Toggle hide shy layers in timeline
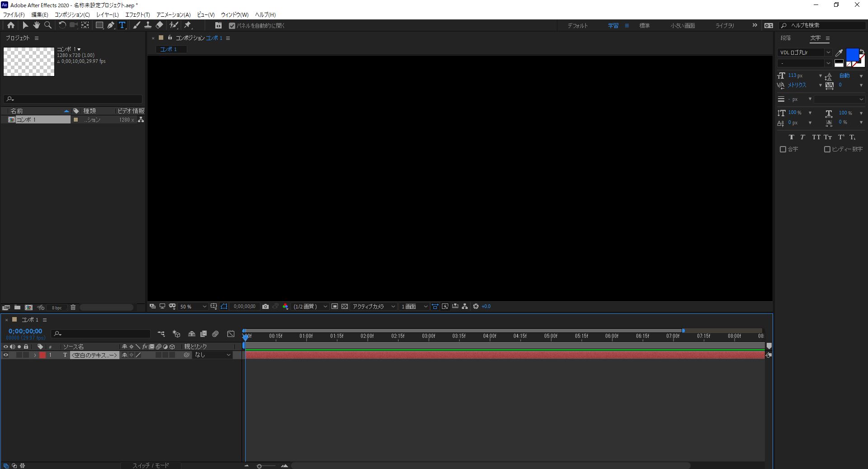868x469 pixels. pyautogui.click(x=192, y=334)
